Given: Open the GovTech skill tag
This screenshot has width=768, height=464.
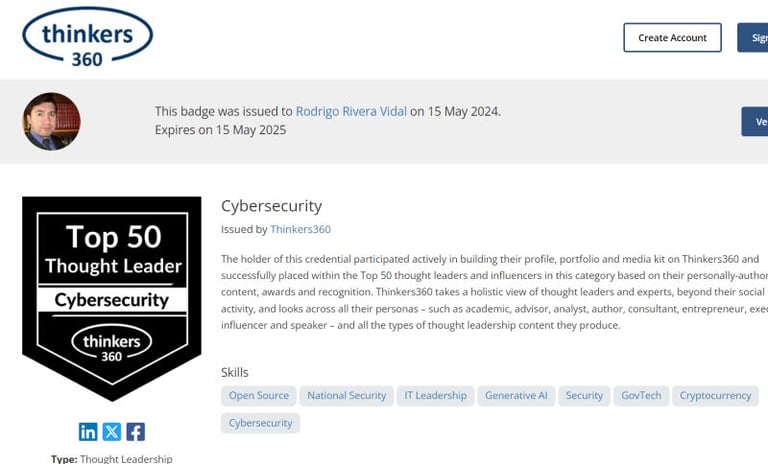Looking at the screenshot, I should tap(641, 396).
